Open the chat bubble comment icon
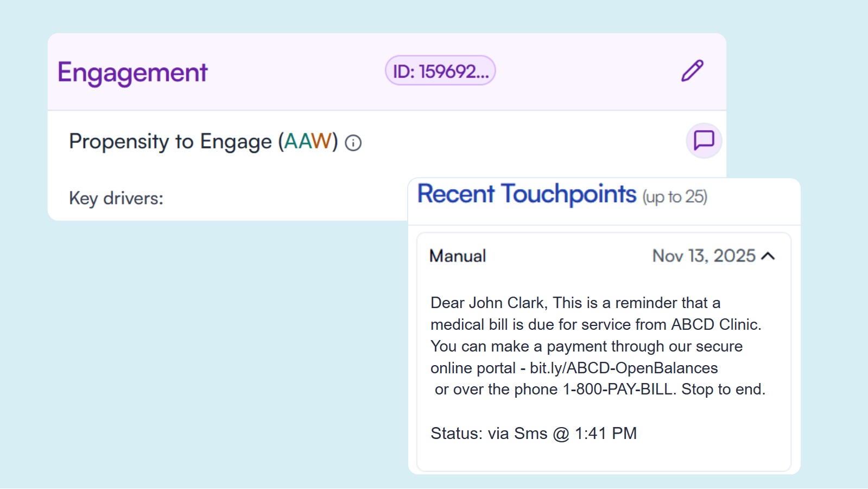This screenshot has width=868, height=489. 704,141
